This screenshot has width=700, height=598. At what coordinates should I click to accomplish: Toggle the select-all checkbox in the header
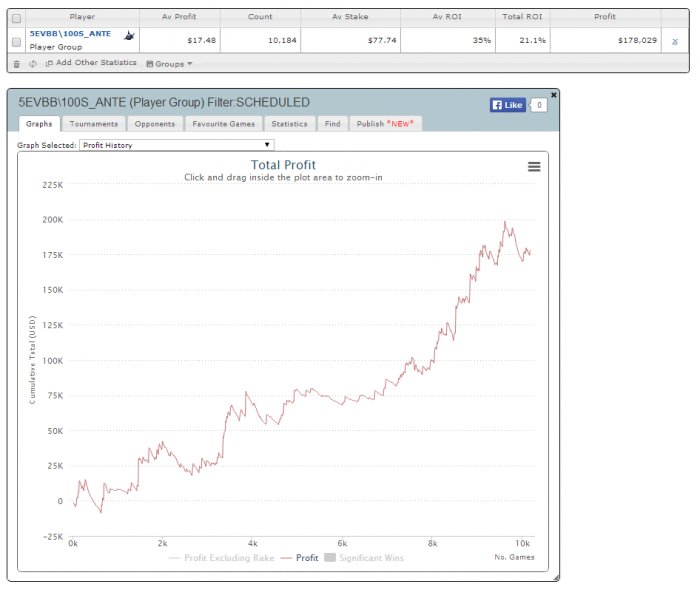tap(17, 18)
